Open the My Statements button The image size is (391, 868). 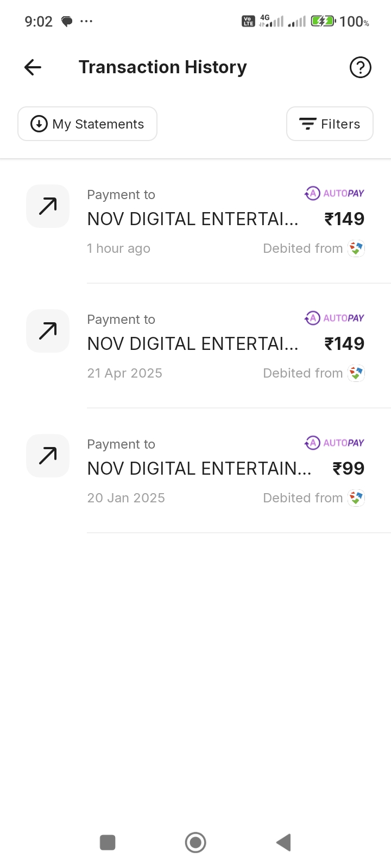pos(87,124)
